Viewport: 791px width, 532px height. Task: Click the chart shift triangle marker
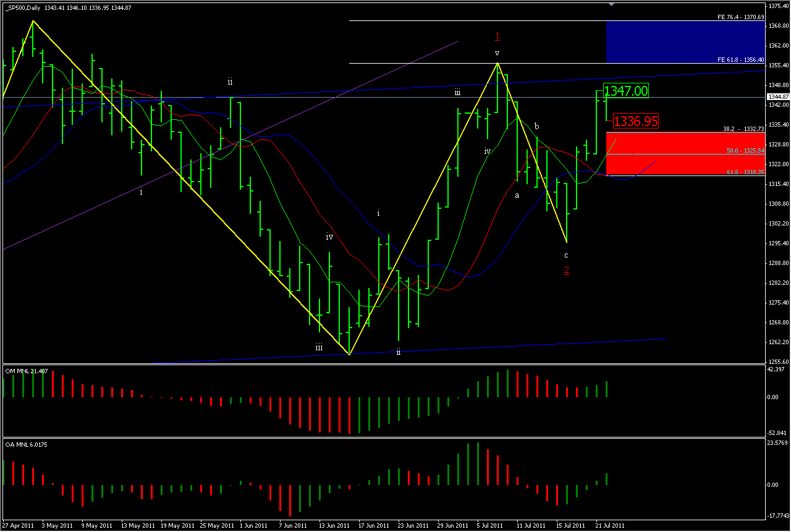tap(612, 5)
